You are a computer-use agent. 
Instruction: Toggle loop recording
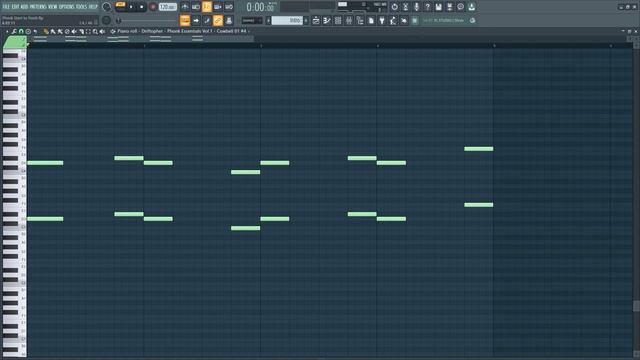coord(229,7)
